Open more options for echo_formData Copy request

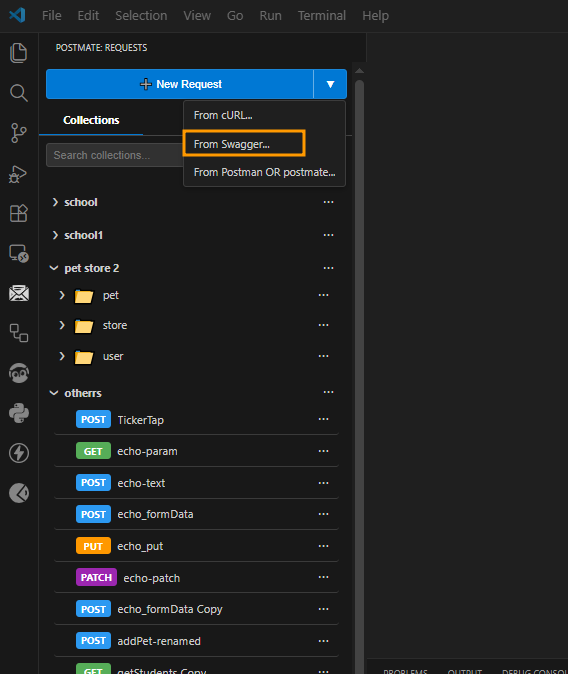(323, 610)
